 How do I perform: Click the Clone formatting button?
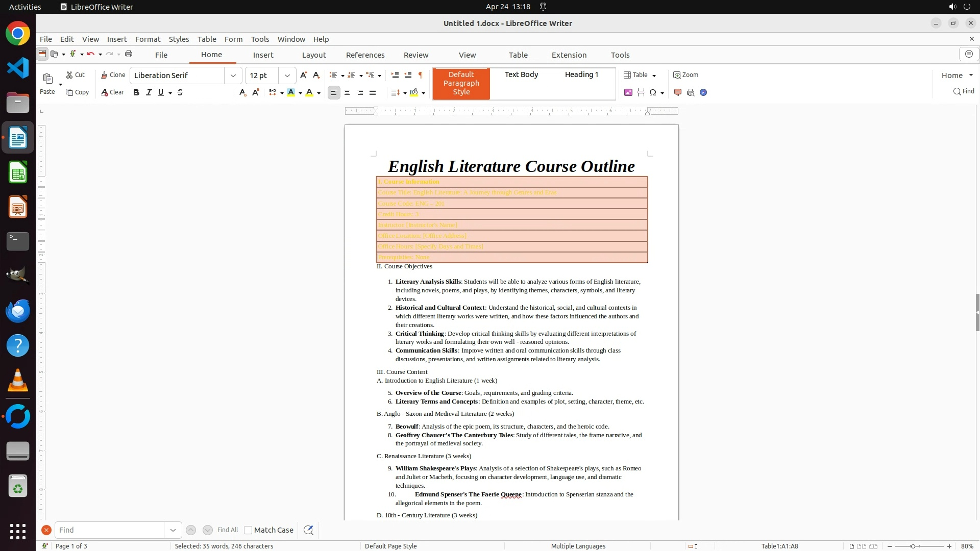[113, 75]
